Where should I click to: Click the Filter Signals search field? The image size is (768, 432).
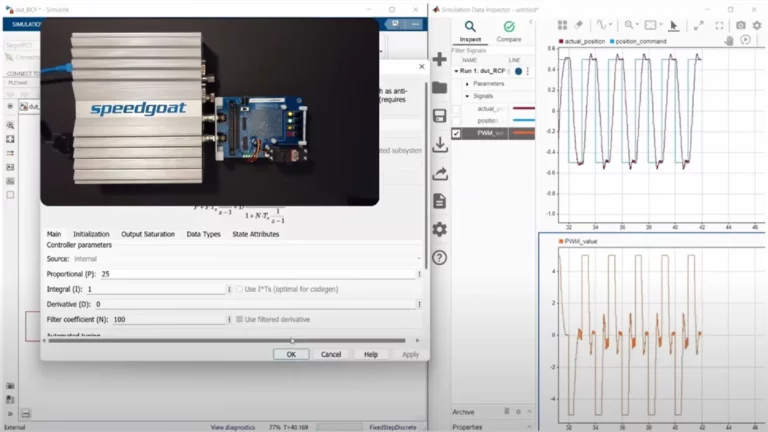pos(492,50)
